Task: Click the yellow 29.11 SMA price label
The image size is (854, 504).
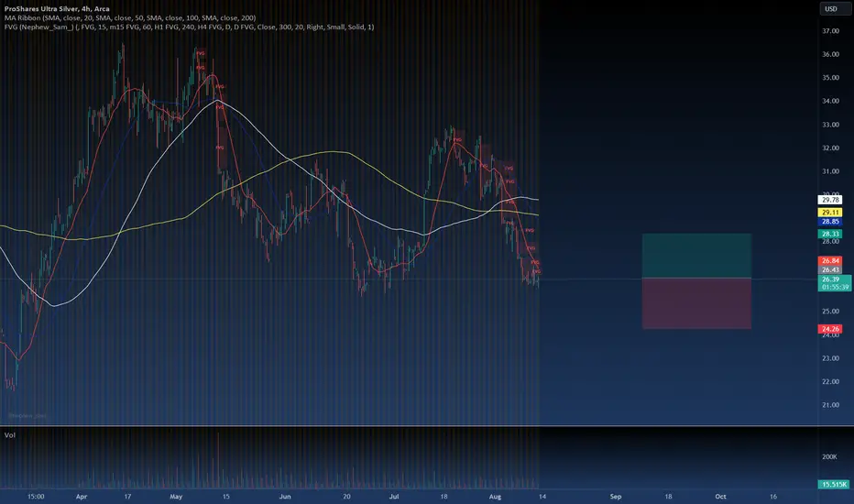Action: click(x=830, y=213)
